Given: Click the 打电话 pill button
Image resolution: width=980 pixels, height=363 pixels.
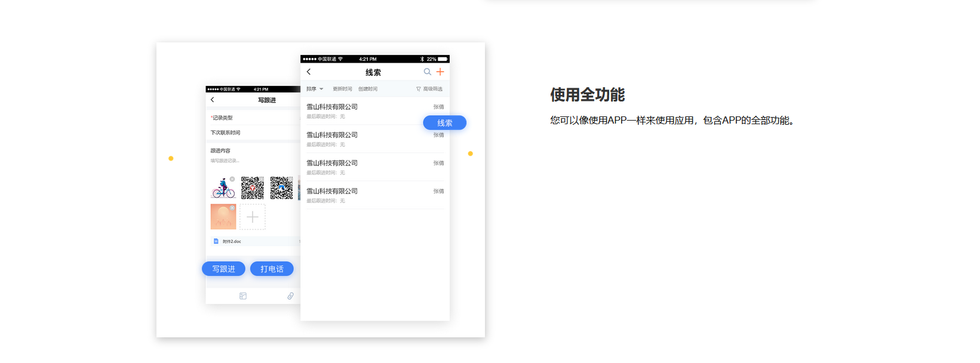Looking at the screenshot, I should click(272, 269).
